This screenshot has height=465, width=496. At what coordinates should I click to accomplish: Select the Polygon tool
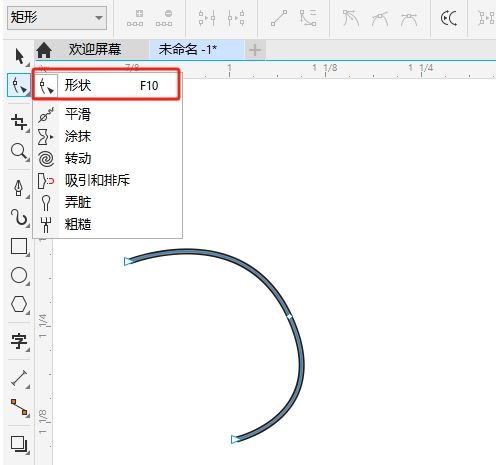[19, 304]
